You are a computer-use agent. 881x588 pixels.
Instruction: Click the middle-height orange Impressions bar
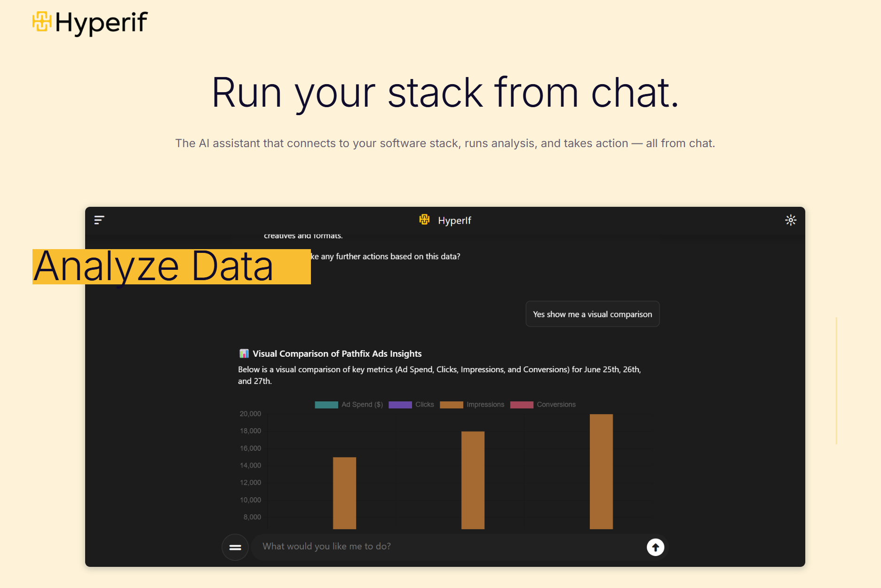pos(473,480)
